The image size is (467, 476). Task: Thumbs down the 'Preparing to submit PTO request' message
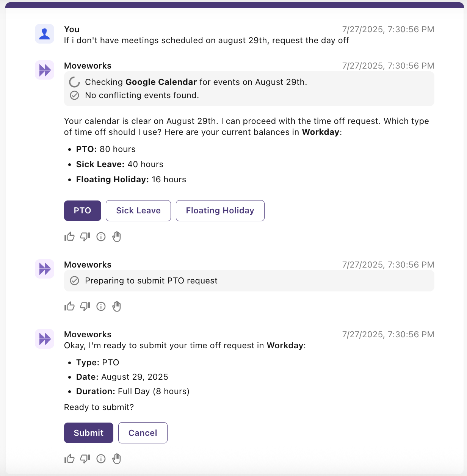(85, 306)
